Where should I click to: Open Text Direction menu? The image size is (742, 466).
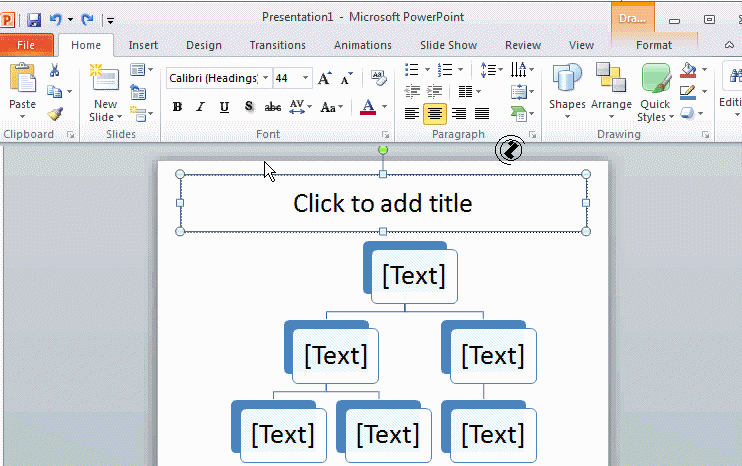pyautogui.click(x=522, y=70)
